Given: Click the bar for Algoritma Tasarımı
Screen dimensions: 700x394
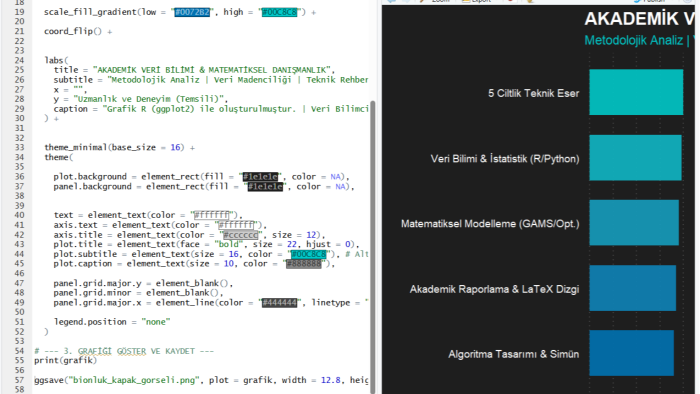Looking at the screenshot, I should pos(631,353).
